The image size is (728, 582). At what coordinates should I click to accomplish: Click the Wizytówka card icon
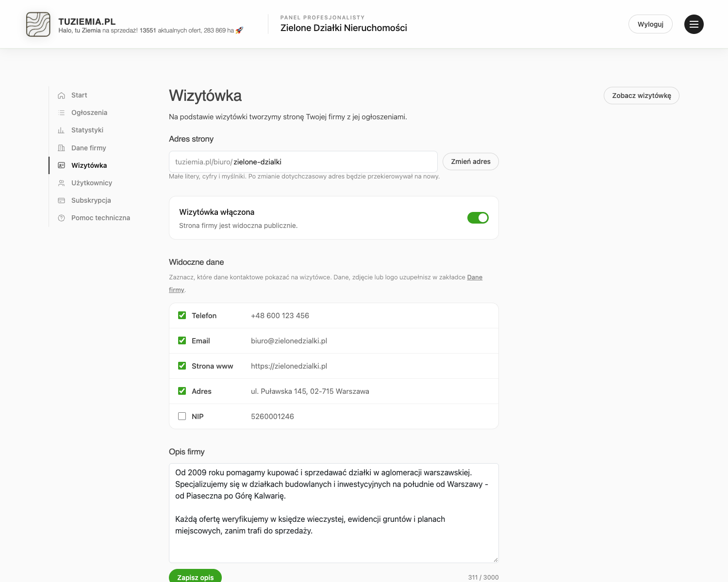[x=61, y=165]
